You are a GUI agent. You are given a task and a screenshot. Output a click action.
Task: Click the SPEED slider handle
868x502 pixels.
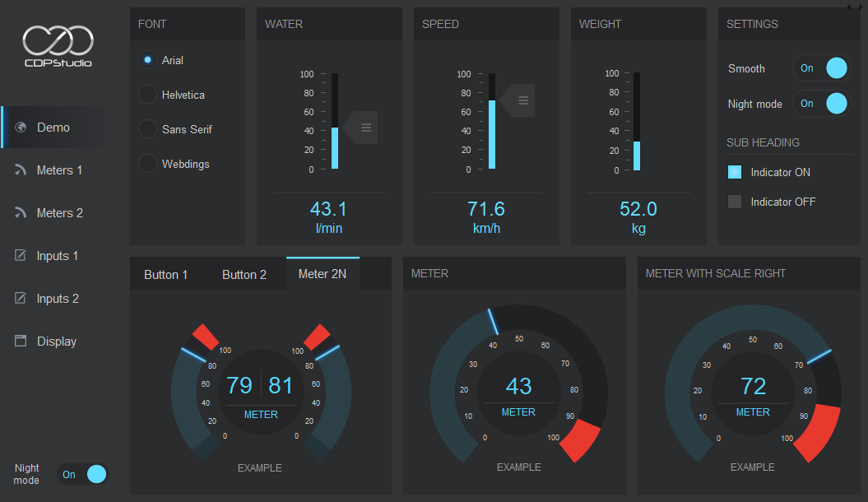(x=517, y=100)
